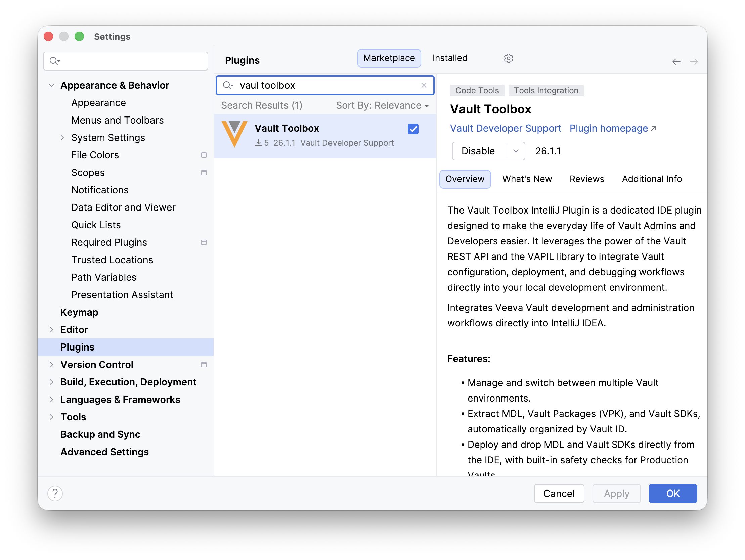Click the Code Tools tag

pos(477,91)
